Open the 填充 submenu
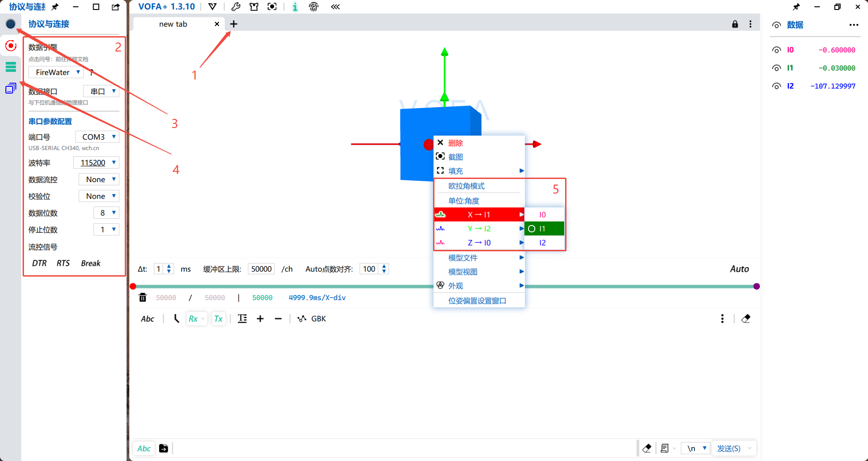The width and height of the screenshot is (868, 461). click(x=479, y=171)
